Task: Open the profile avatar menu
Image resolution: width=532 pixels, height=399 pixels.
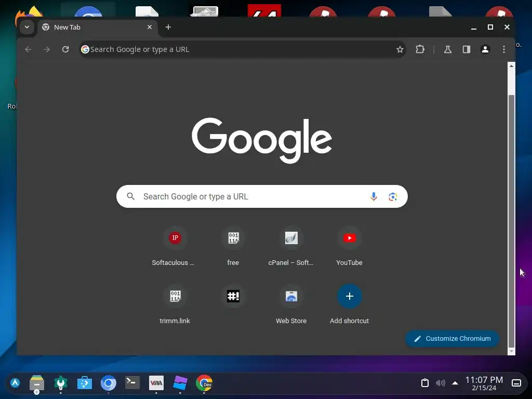Action: pos(485,49)
